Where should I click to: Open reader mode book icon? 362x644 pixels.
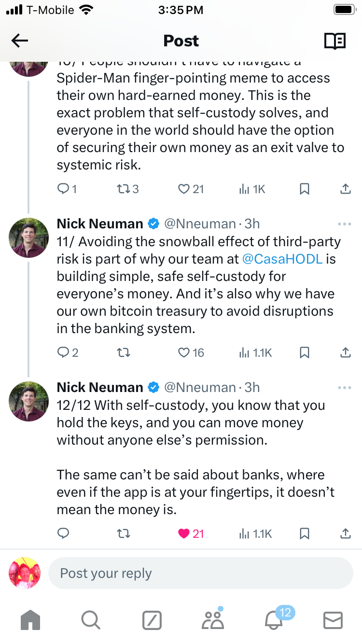tap(334, 41)
